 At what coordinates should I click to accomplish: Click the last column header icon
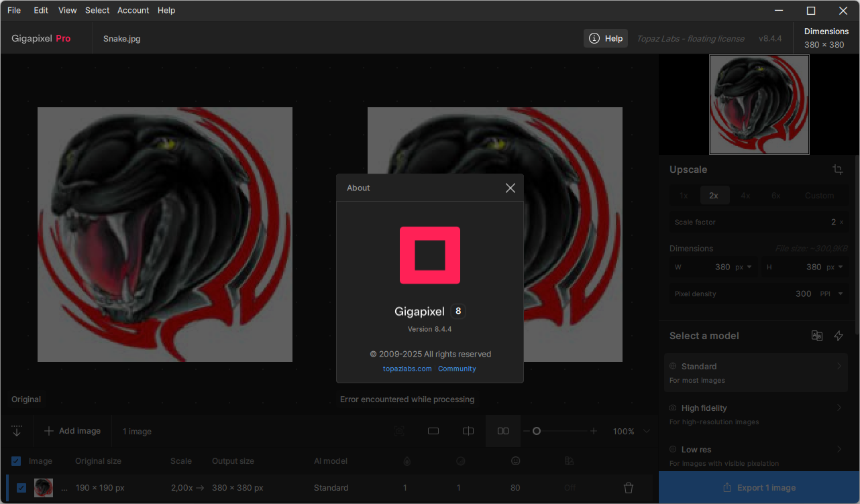569,460
